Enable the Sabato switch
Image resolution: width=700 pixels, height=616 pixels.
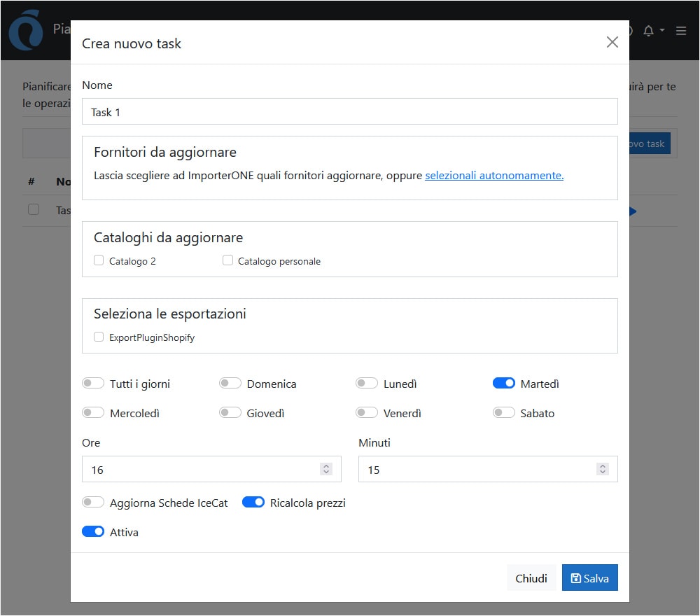coord(504,413)
